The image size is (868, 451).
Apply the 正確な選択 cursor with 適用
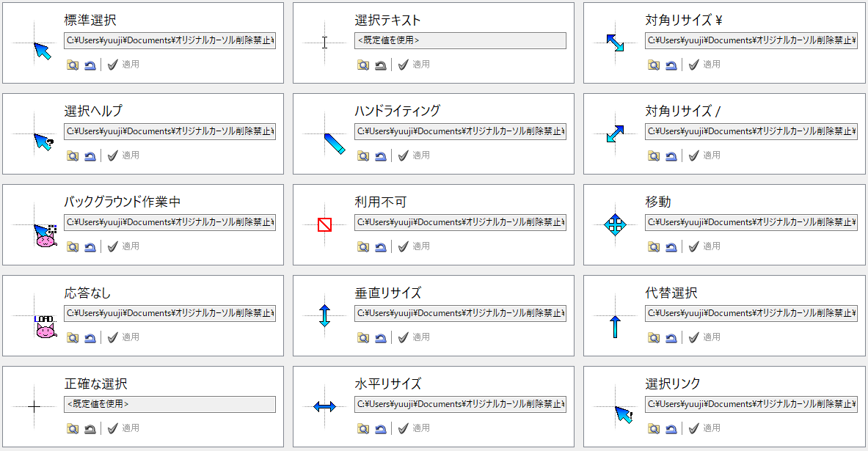(123, 428)
